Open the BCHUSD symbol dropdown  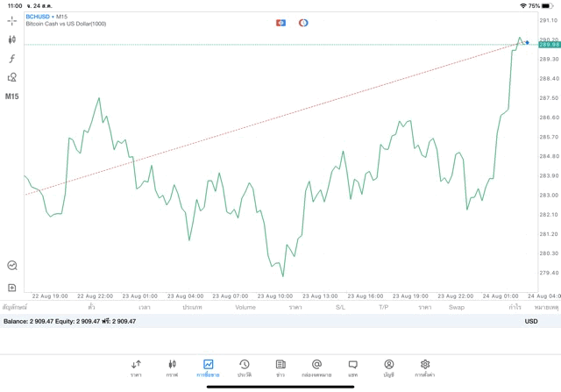pyautogui.click(x=40, y=17)
